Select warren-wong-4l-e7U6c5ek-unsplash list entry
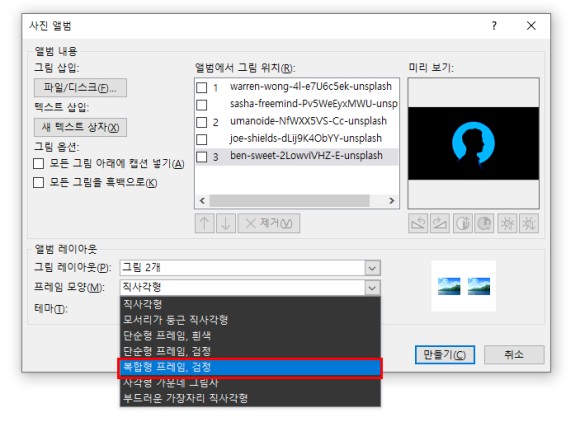The image size is (580, 422). 311,87
